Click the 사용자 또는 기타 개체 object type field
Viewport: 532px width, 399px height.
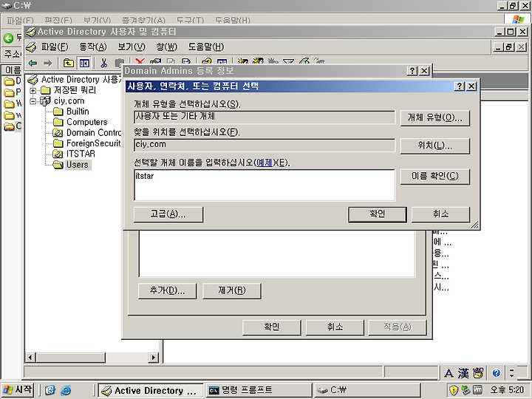click(265, 117)
